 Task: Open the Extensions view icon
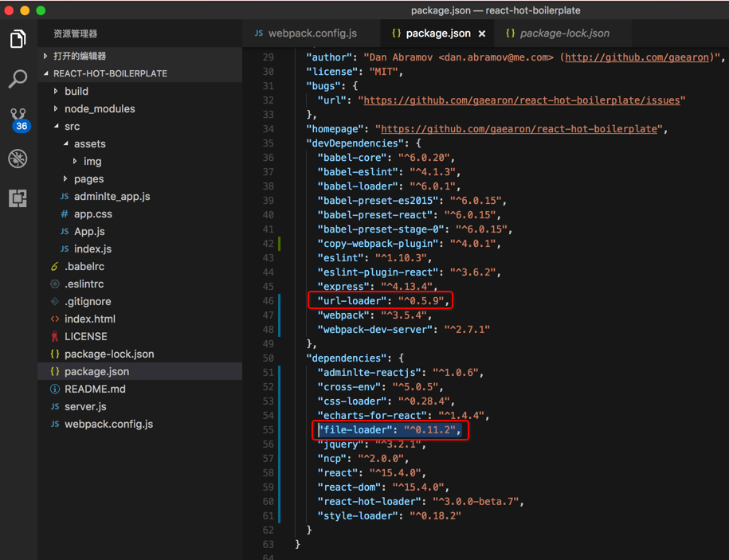click(18, 198)
